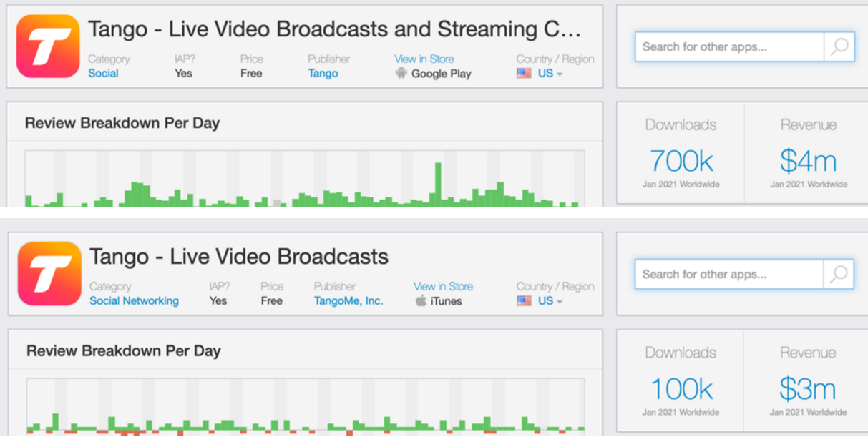The height and width of the screenshot is (437, 868).
Task: Click the Tango app icon for iTunes
Action: point(49,273)
